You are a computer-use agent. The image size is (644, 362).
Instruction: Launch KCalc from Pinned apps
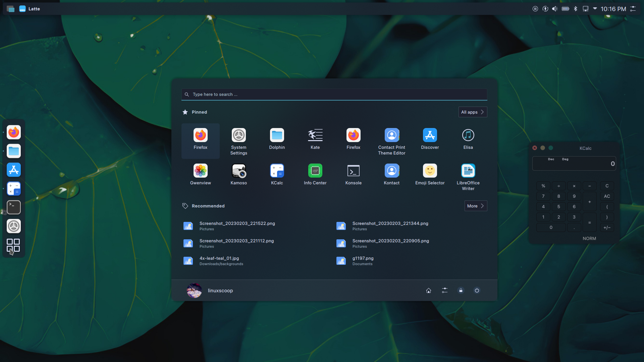[x=277, y=177]
